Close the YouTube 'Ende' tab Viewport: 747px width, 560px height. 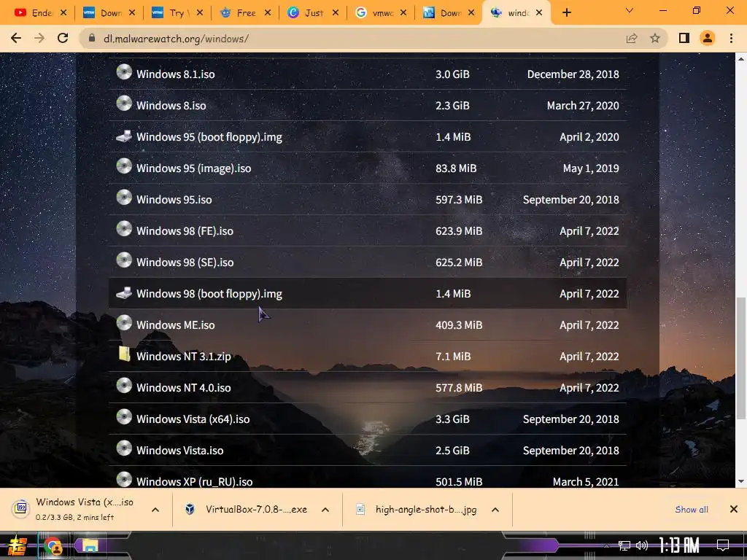pyautogui.click(x=63, y=13)
